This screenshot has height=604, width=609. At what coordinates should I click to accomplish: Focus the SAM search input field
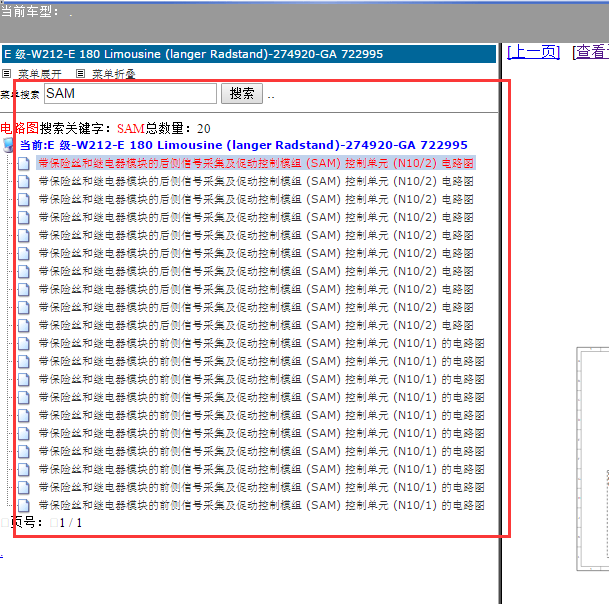pos(130,94)
